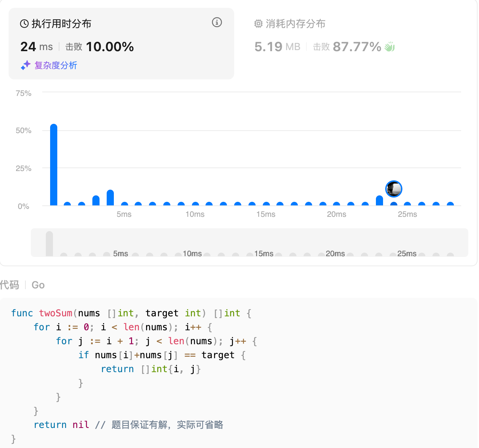Screen dimensions: 479x448
Task: Click the raised bar below the avatar's left
Action: [379, 200]
